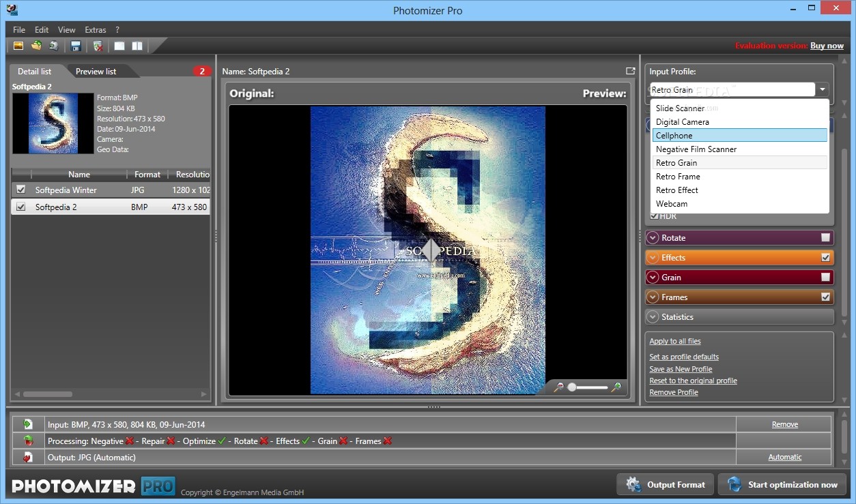Click the add image file toolbar icon
The width and height of the screenshot is (856, 504).
(x=18, y=46)
